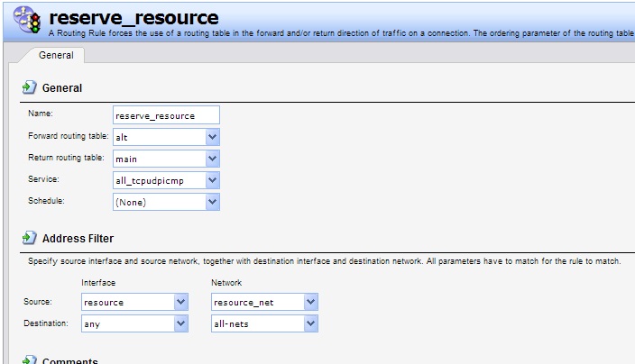This screenshot has height=364, width=635.
Task: Click the General section arrow icon
Action: 28,88
